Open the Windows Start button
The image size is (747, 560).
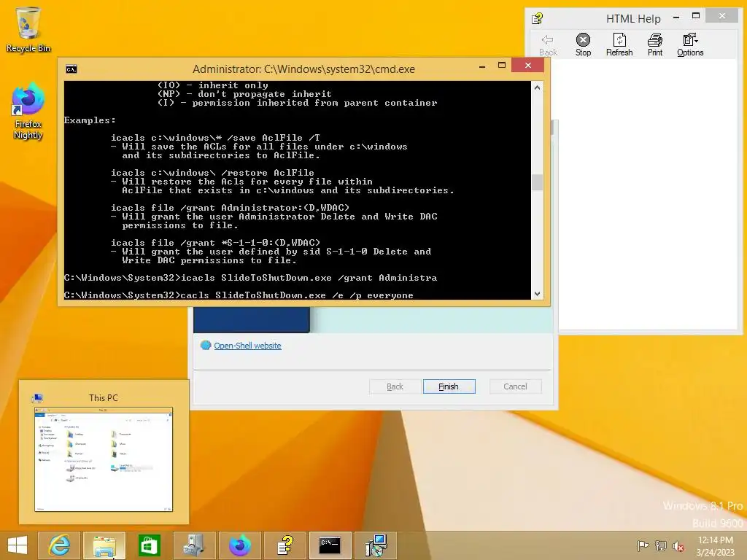[x=18, y=545]
